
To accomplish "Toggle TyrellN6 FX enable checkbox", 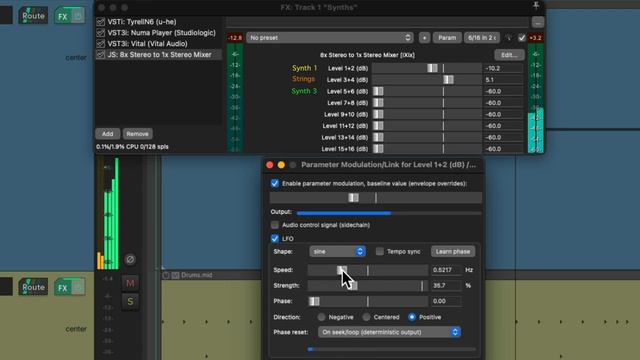I will tap(100, 22).
